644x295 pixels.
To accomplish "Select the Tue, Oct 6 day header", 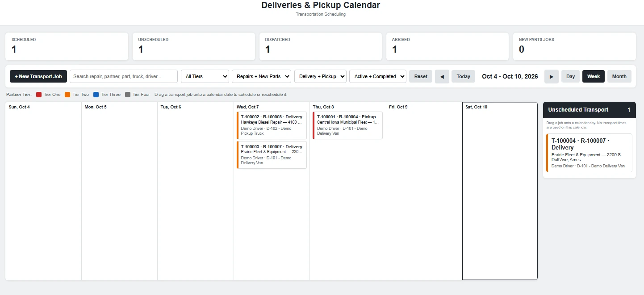I will [x=171, y=107].
